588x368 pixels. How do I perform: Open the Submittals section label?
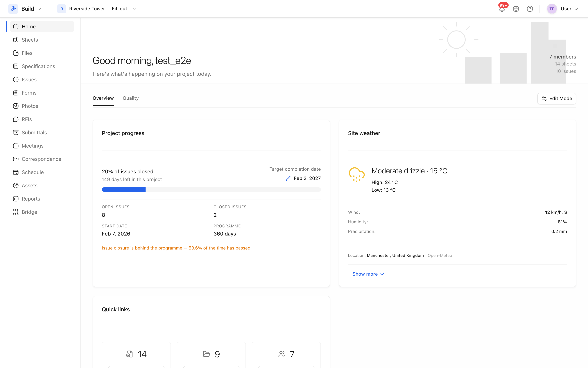[34, 132]
